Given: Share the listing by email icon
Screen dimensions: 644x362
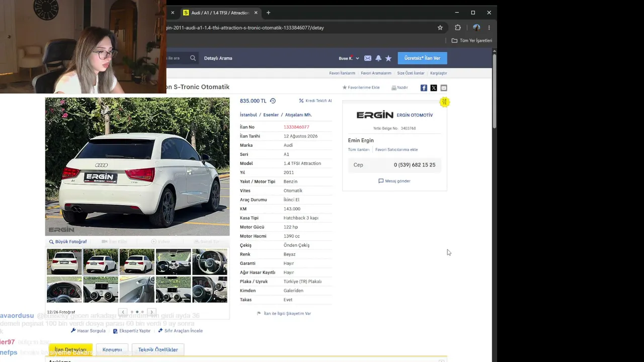Looking at the screenshot, I should [444, 88].
